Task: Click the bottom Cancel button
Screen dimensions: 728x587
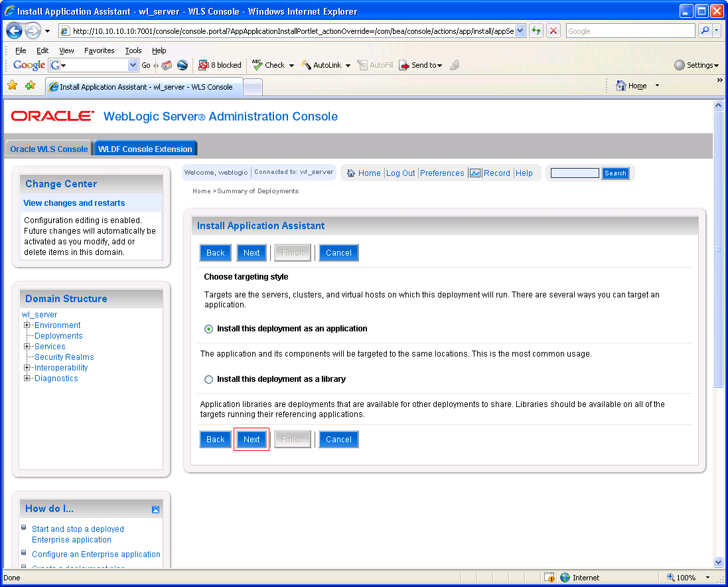Action: pyautogui.click(x=338, y=440)
